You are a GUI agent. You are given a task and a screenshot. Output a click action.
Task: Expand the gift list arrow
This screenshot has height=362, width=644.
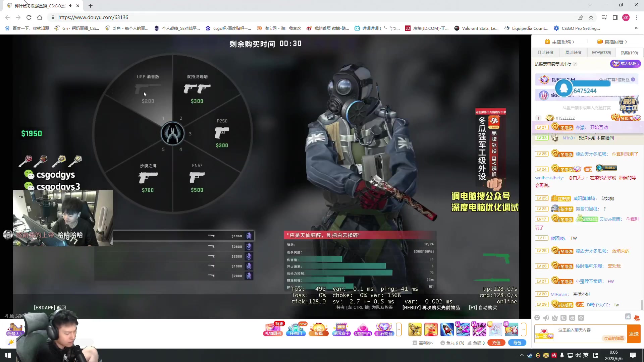pos(524,329)
